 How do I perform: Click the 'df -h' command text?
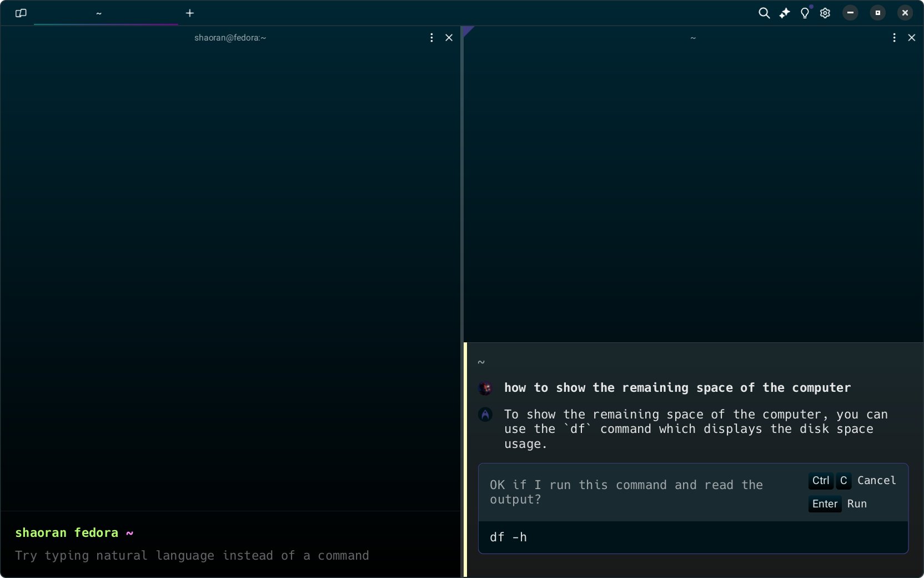click(x=508, y=537)
